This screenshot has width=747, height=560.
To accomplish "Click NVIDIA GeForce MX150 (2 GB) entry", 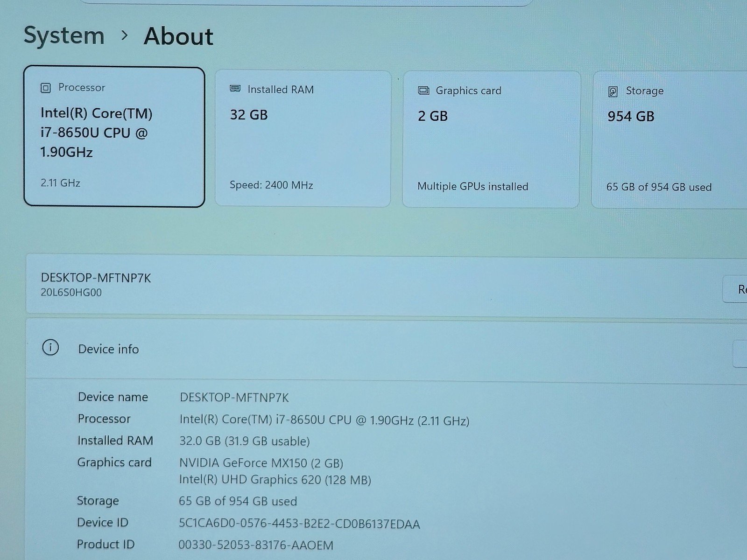I will (261, 463).
